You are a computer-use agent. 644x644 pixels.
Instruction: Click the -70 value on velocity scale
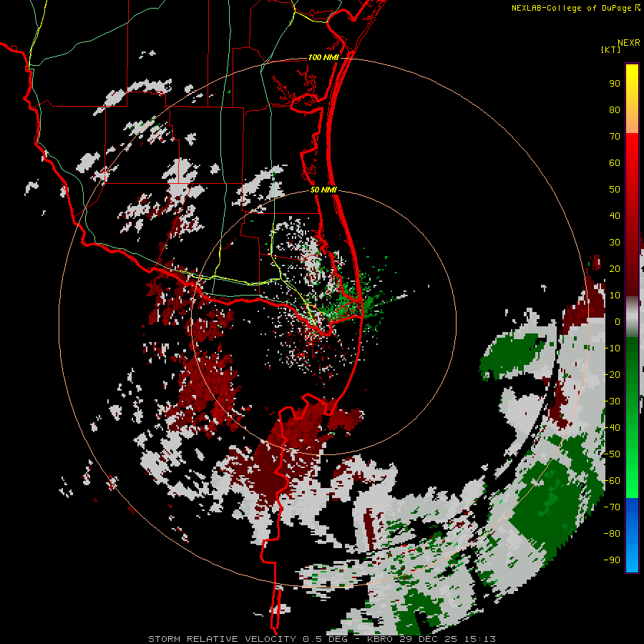[x=612, y=507]
